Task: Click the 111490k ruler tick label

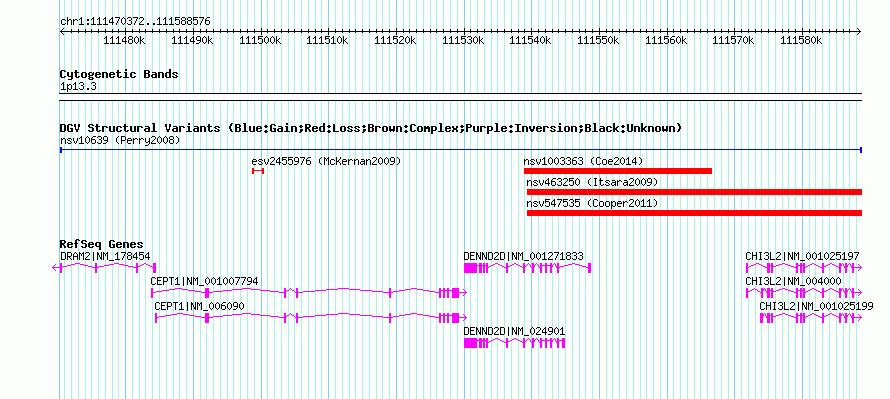Action: (192, 40)
